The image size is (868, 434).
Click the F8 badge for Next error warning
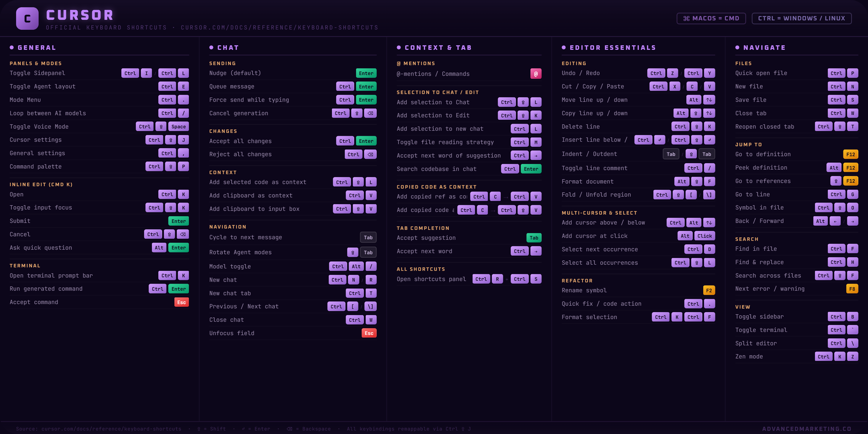pyautogui.click(x=852, y=289)
